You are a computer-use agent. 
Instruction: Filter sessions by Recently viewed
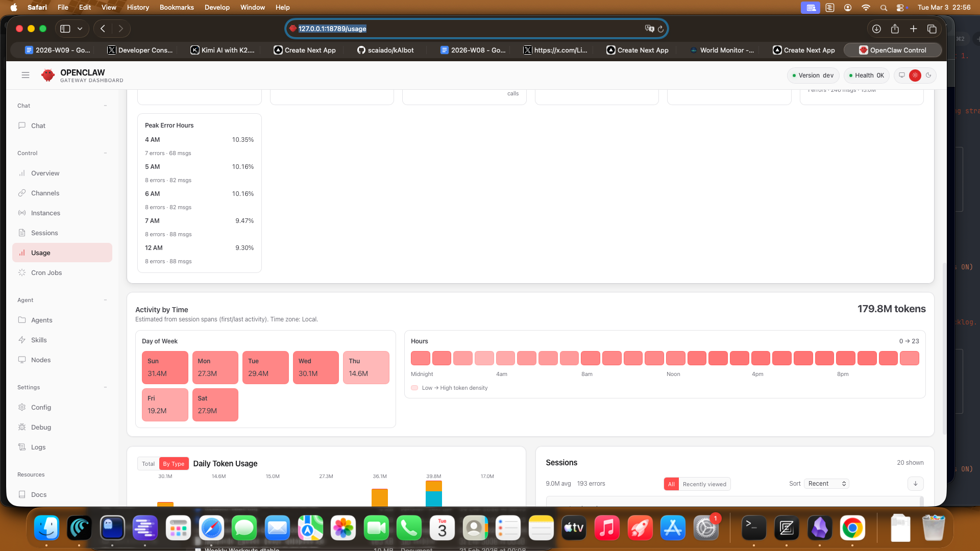tap(704, 484)
